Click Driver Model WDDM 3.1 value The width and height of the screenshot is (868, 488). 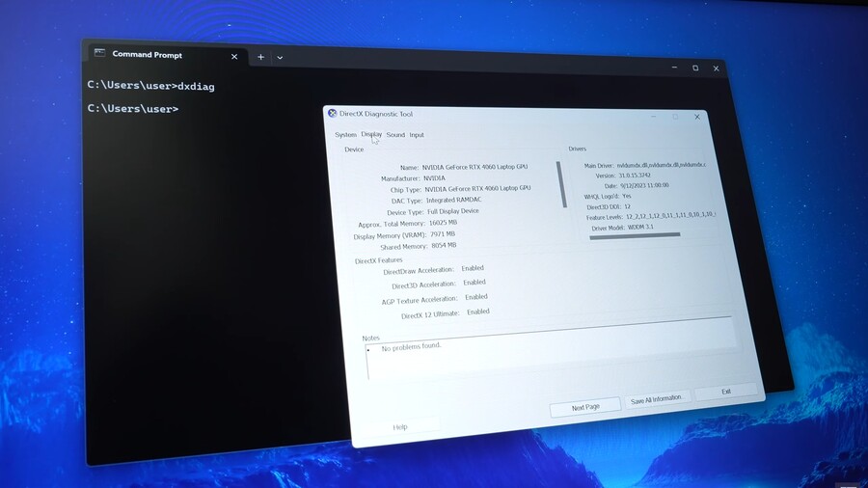pyautogui.click(x=640, y=227)
